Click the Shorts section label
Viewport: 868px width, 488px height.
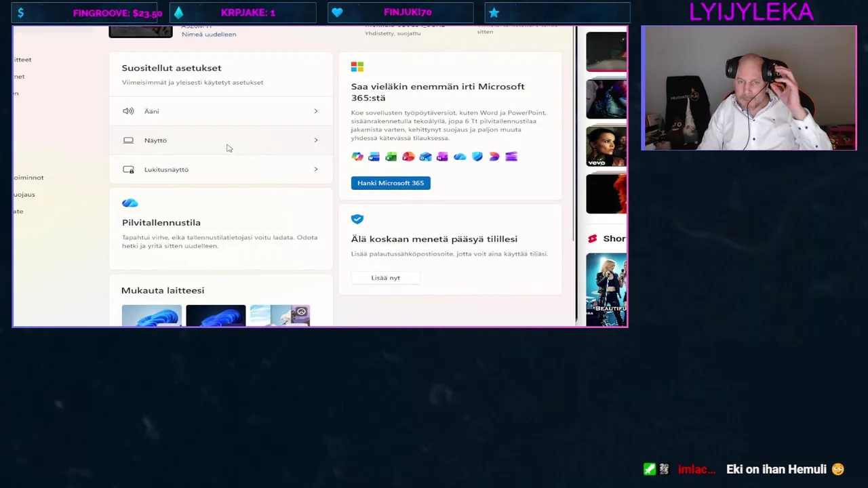point(614,239)
